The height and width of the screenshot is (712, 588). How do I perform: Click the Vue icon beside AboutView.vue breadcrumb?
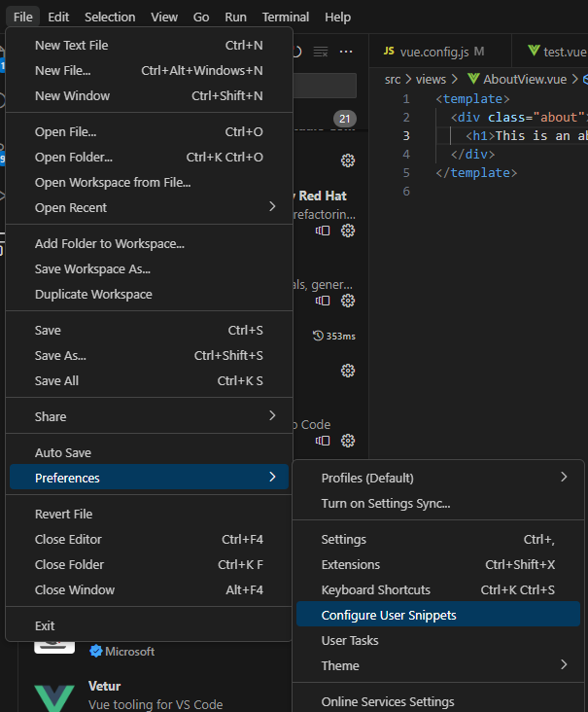pyautogui.click(x=473, y=79)
